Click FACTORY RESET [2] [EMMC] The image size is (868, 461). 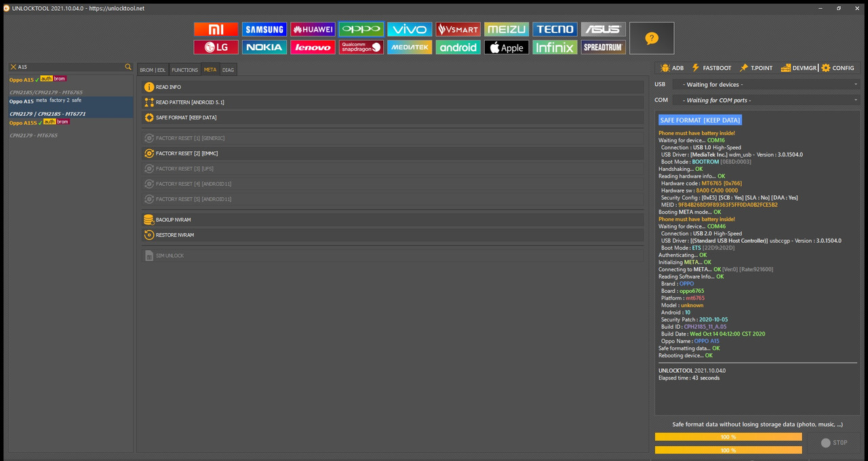point(393,153)
